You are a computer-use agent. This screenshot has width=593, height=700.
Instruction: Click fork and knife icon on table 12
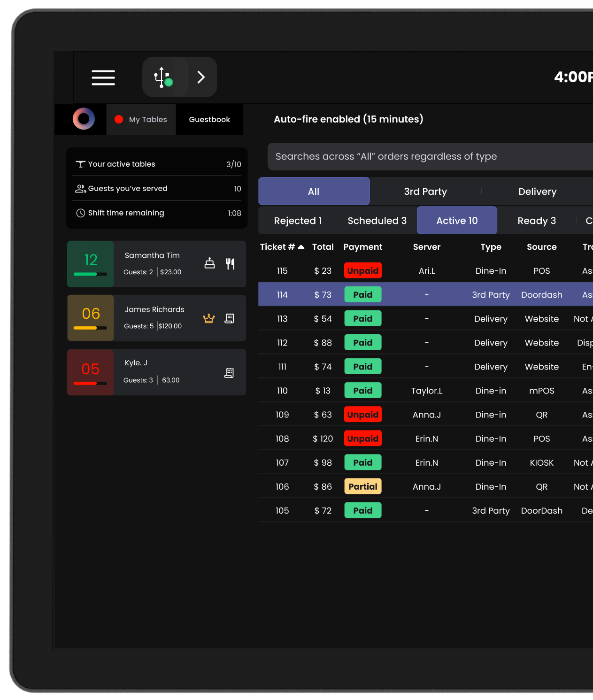tap(230, 264)
